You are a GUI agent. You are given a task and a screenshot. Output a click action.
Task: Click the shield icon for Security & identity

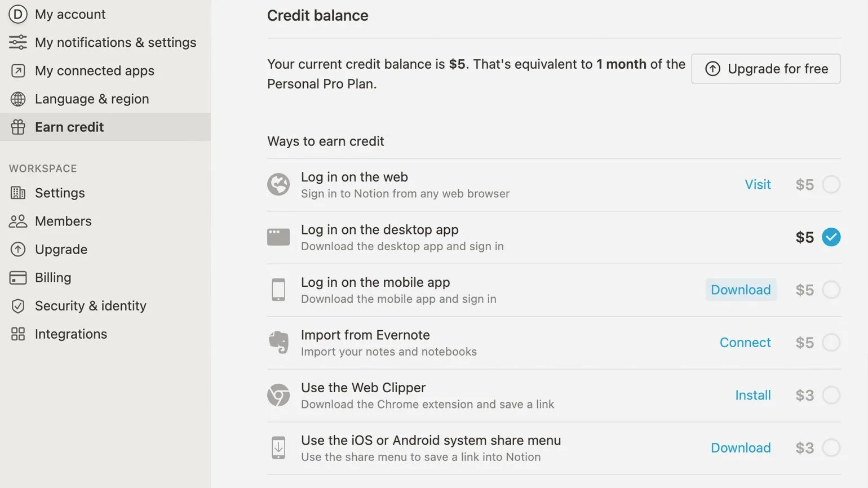tap(18, 306)
